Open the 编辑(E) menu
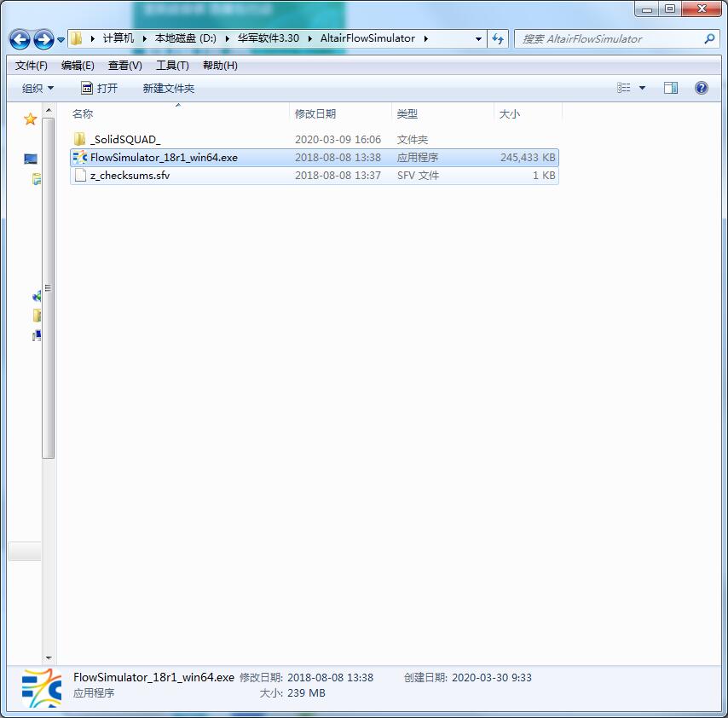This screenshot has height=718, width=728. [x=78, y=66]
